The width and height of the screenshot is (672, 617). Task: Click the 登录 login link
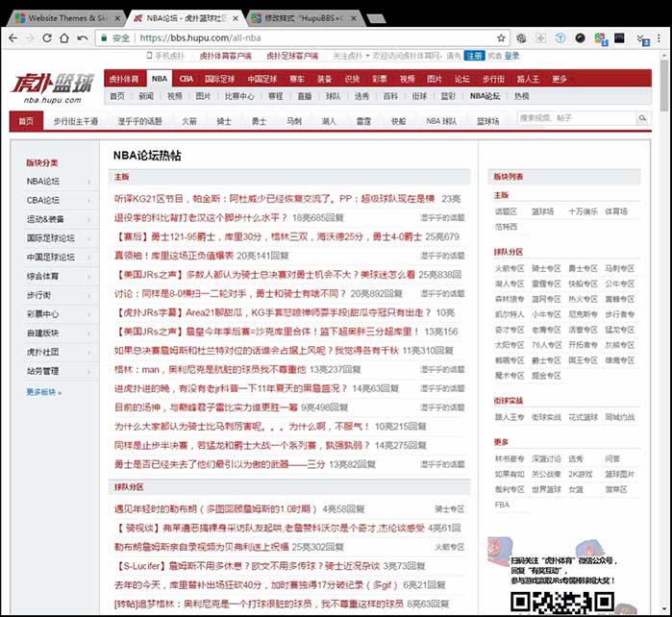[x=511, y=56]
